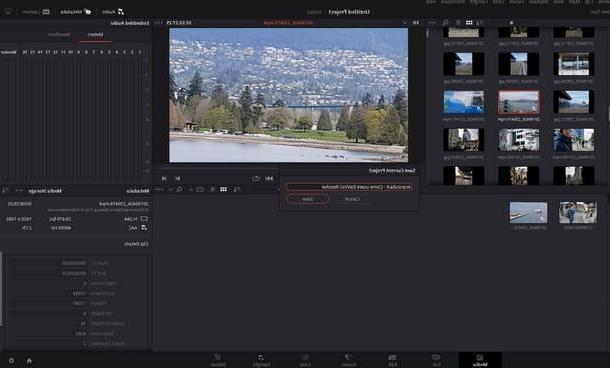Click the Embedded Audio header label
Viewport: 610px width, 368px height.
point(130,23)
